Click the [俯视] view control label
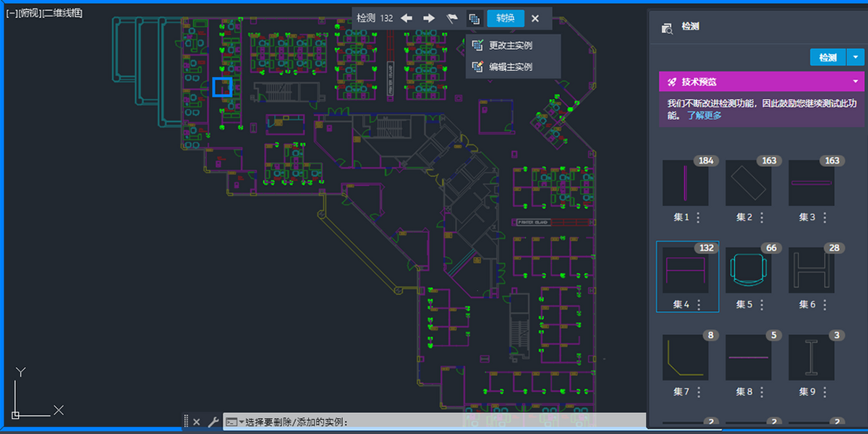The width and height of the screenshot is (868, 434). (30, 13)
